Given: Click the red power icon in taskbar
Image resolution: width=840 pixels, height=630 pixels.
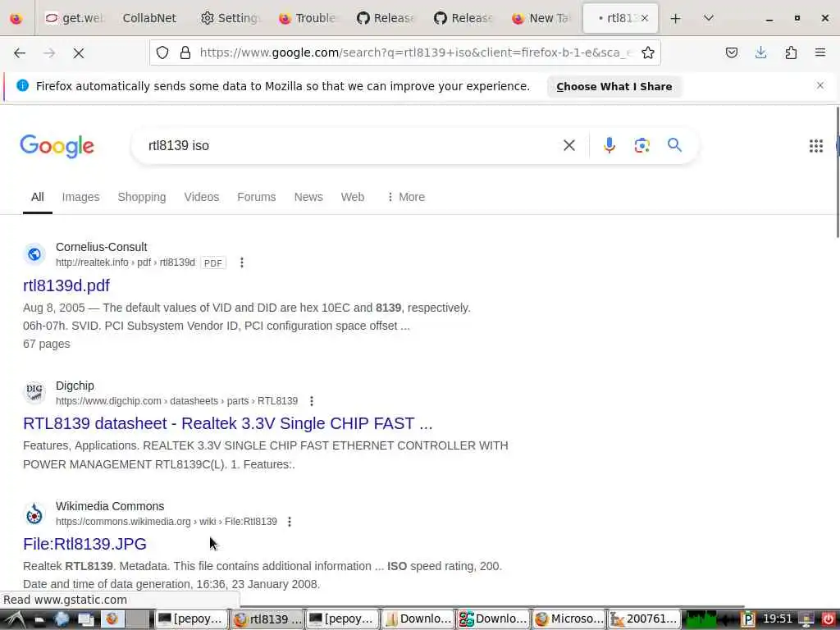Looking at the screenshot, I should pyautogui.click(x=829, y=619).
